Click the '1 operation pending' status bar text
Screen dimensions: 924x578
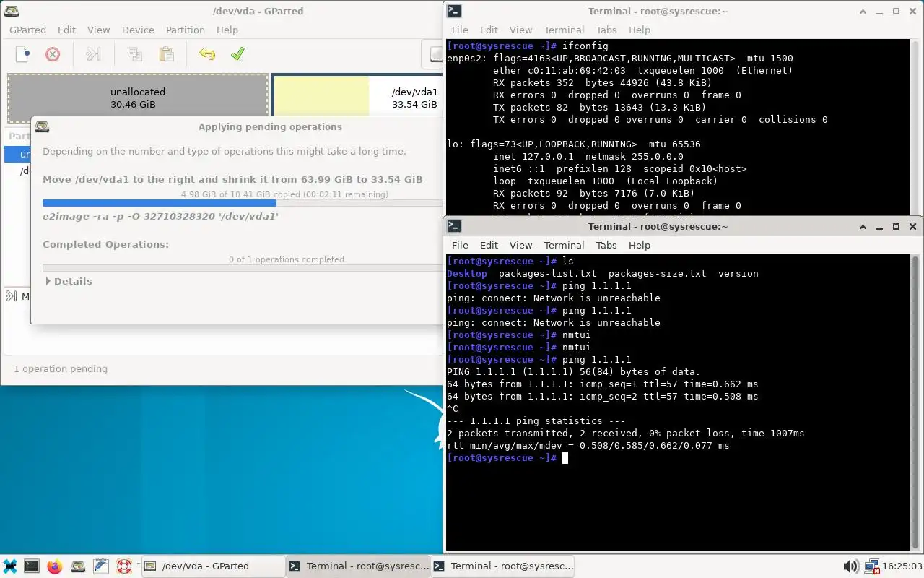point(61,368)
